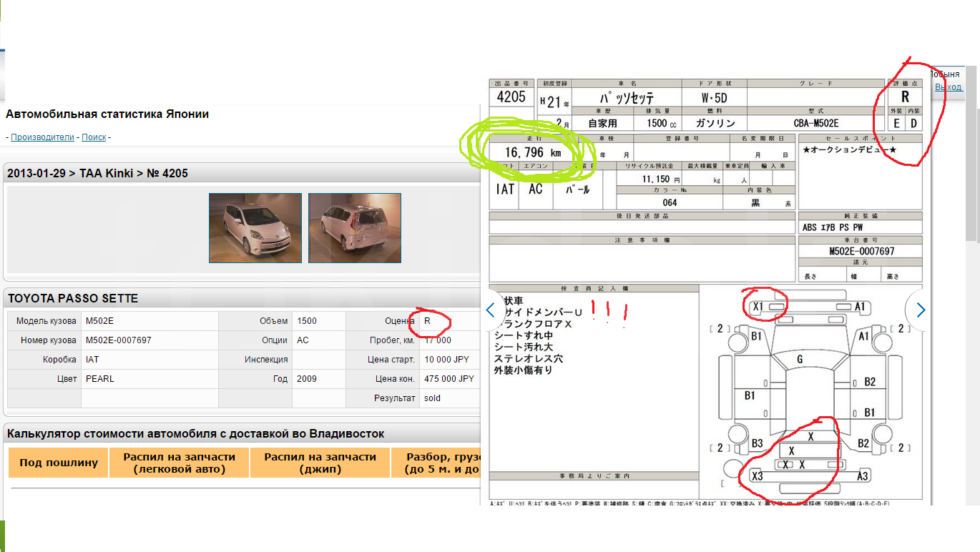
Task: Click the Выход logout link
Action: [x=949, y=87]
